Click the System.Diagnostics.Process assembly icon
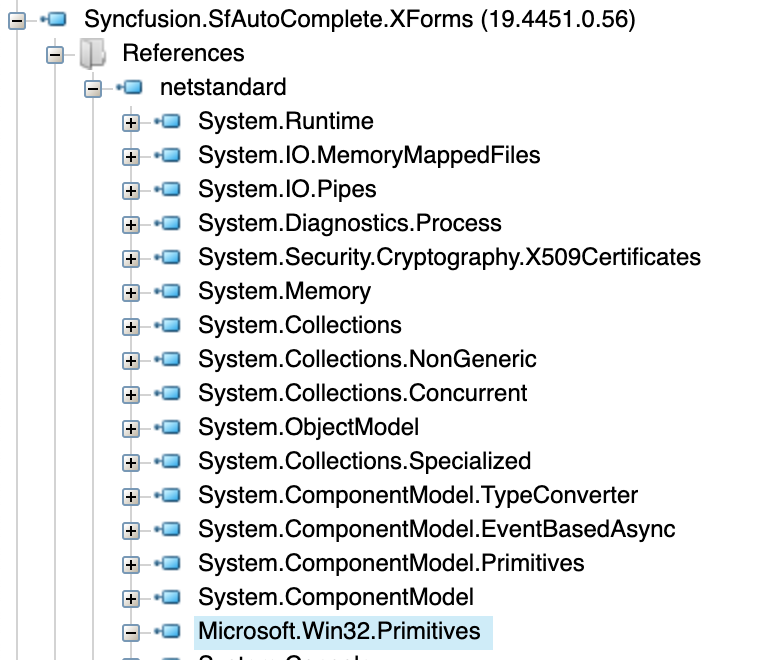 (168, 224)
